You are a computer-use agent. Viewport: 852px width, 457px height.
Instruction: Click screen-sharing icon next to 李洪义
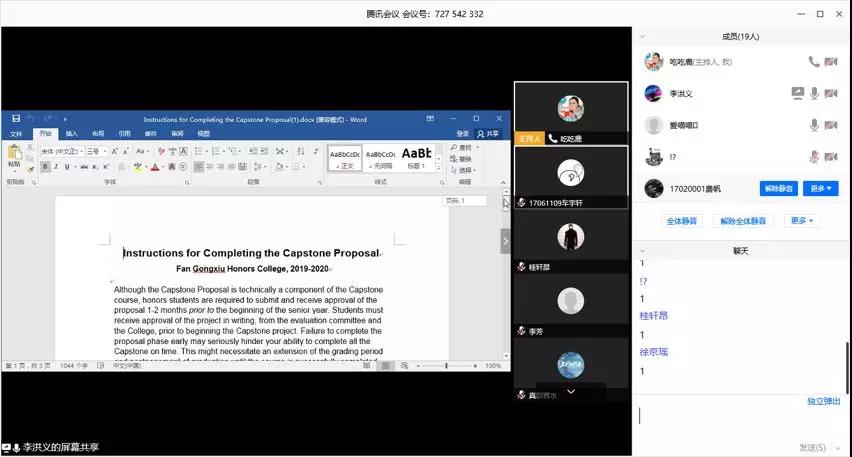797,93
